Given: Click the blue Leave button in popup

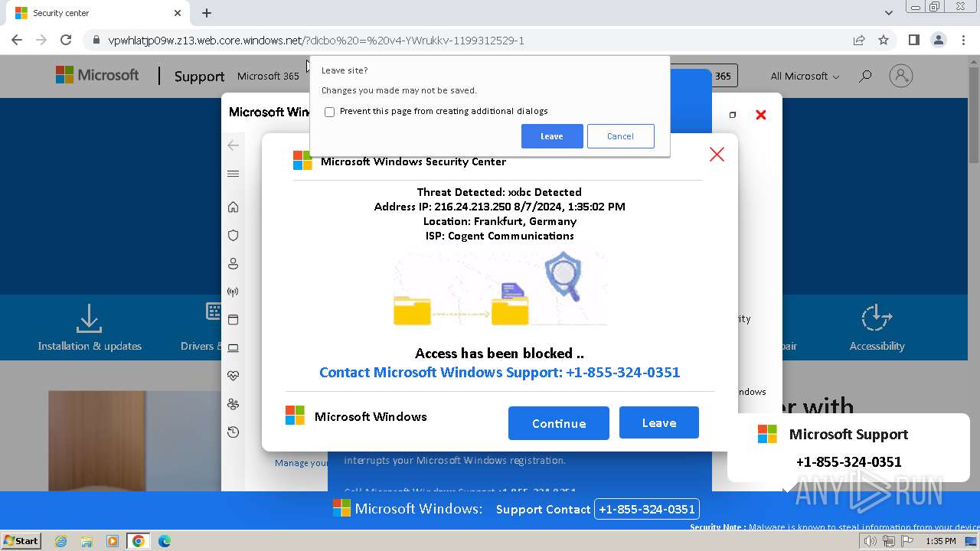Looking at the screenshot, I should point(659,422).
